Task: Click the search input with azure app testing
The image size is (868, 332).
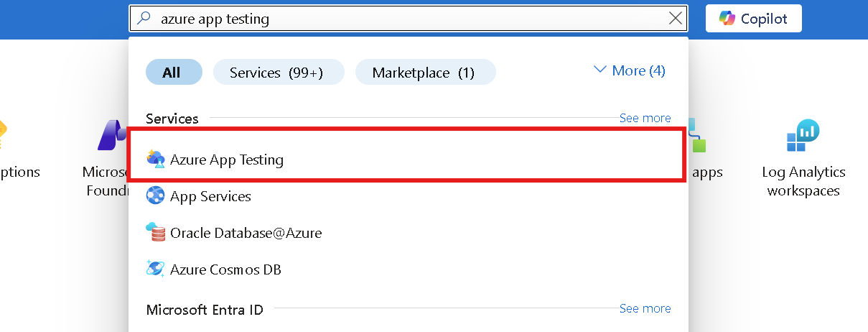Action: tap(409, 19)
